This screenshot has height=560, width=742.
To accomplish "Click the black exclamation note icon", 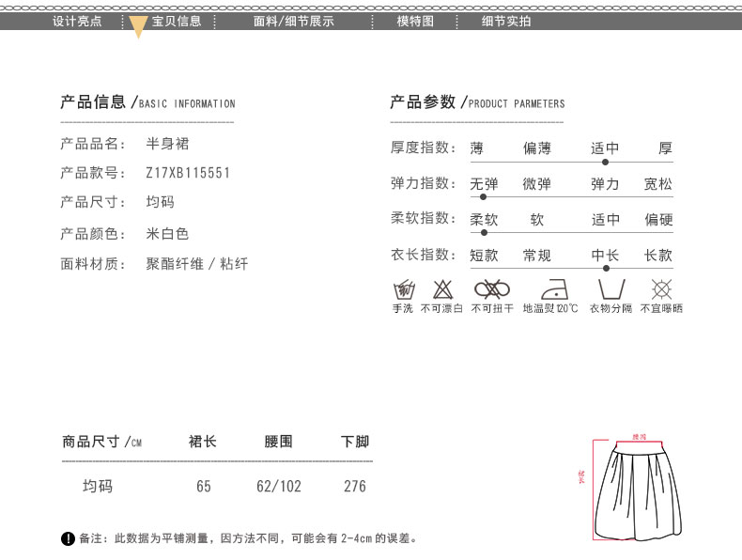I will pyautogui.click(x=69, y=538).
